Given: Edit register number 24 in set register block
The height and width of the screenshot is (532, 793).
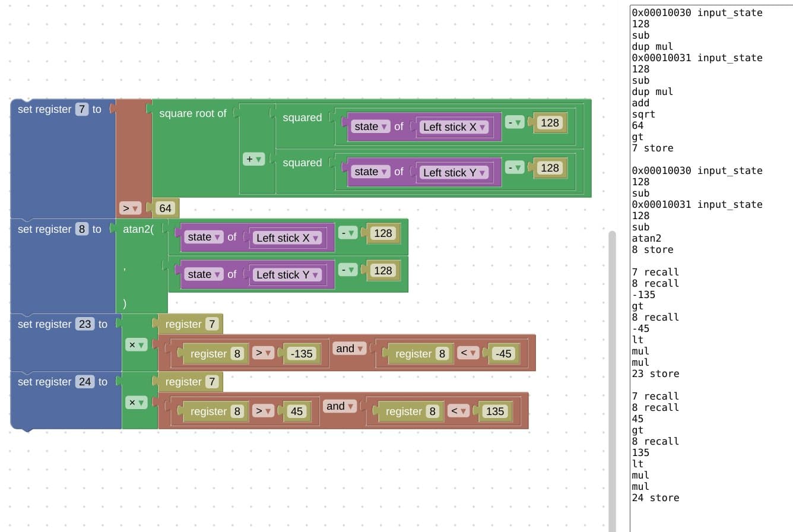Looking at the screenshot, I should (85, 382).
